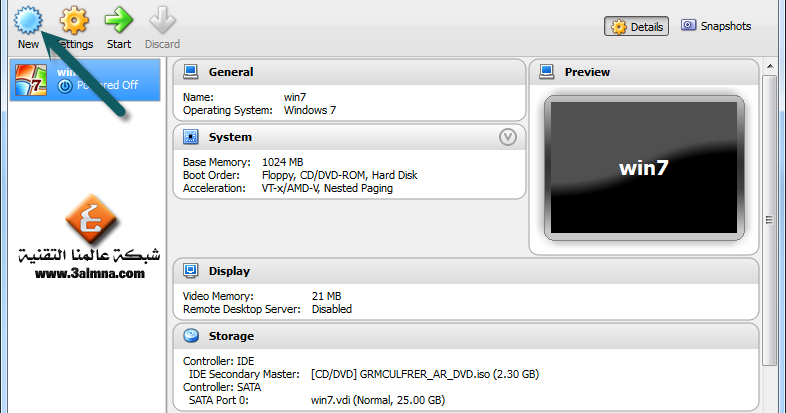This screenshot has width=786, height=413.
Task: Open the General section header link
Action: tap(231, 72)
